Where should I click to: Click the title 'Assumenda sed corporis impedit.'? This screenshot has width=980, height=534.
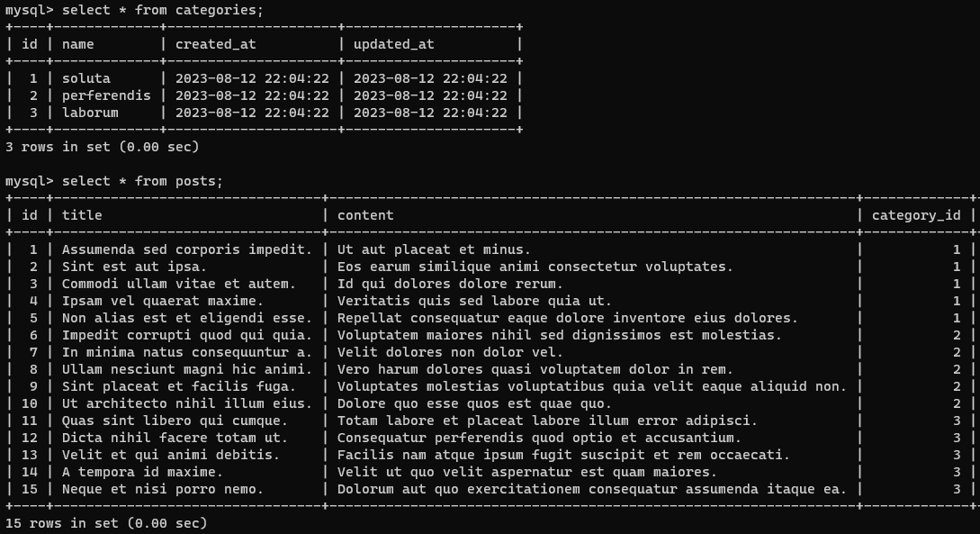pos(187,249)
